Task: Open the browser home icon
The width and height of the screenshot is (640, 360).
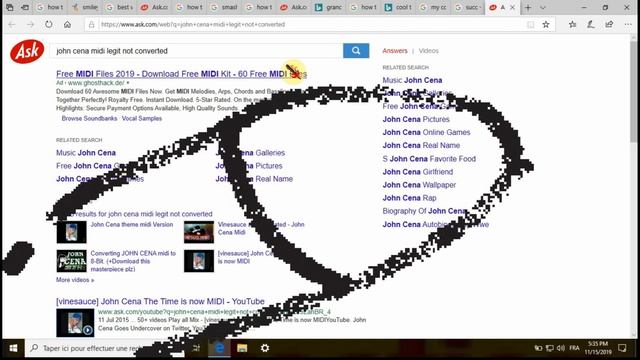Action: (x=67, y=24)
